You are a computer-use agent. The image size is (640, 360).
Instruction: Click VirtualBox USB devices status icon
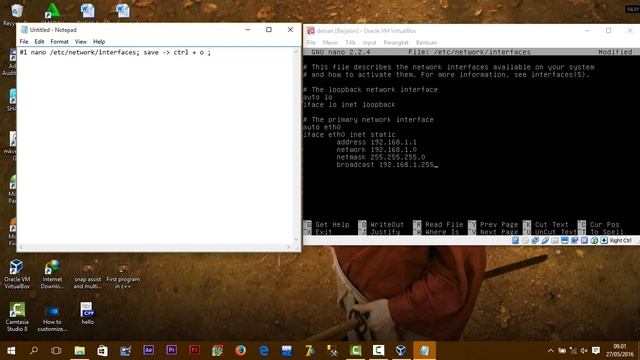[x=545, y=240]
